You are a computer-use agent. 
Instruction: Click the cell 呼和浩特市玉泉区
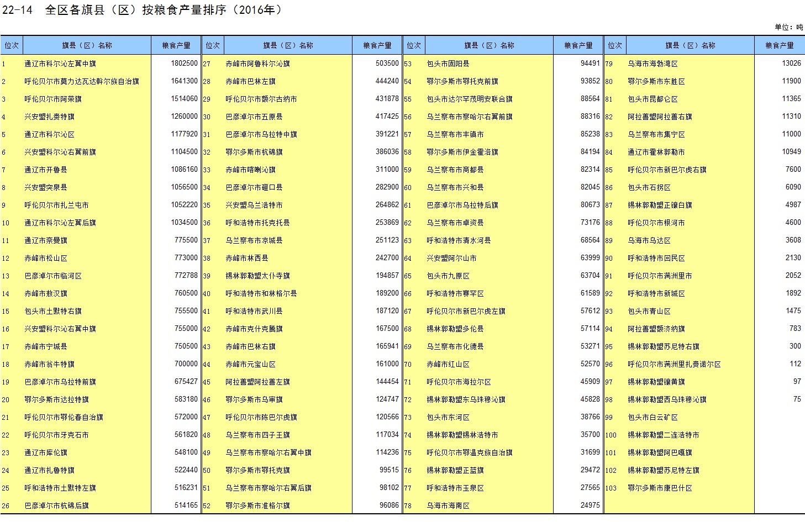[x=455, y=488]
